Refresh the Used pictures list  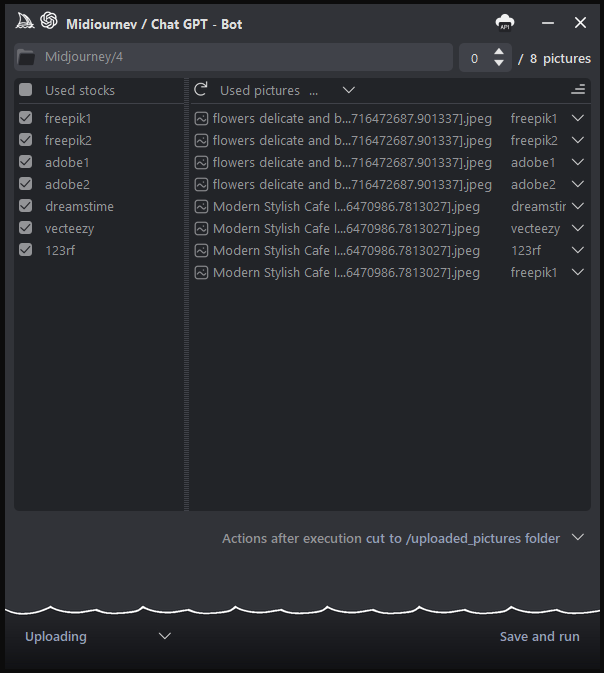point(201,90)
